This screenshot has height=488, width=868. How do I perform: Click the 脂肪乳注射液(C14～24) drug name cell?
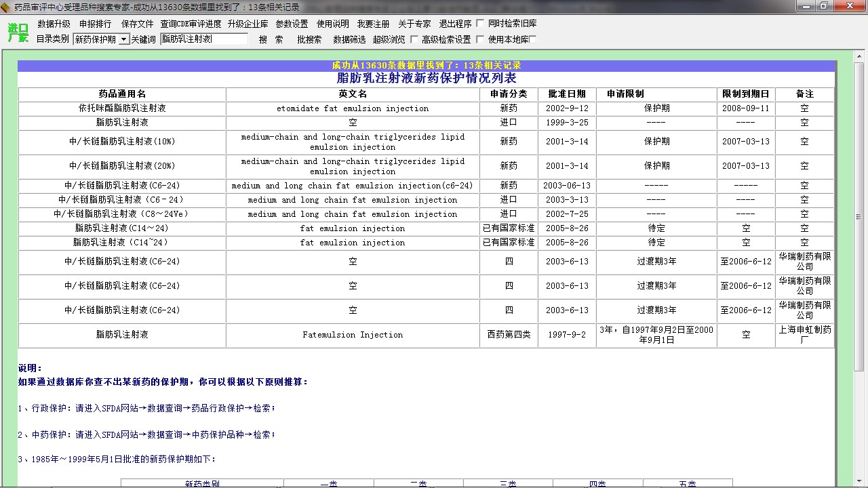point(122,228)
